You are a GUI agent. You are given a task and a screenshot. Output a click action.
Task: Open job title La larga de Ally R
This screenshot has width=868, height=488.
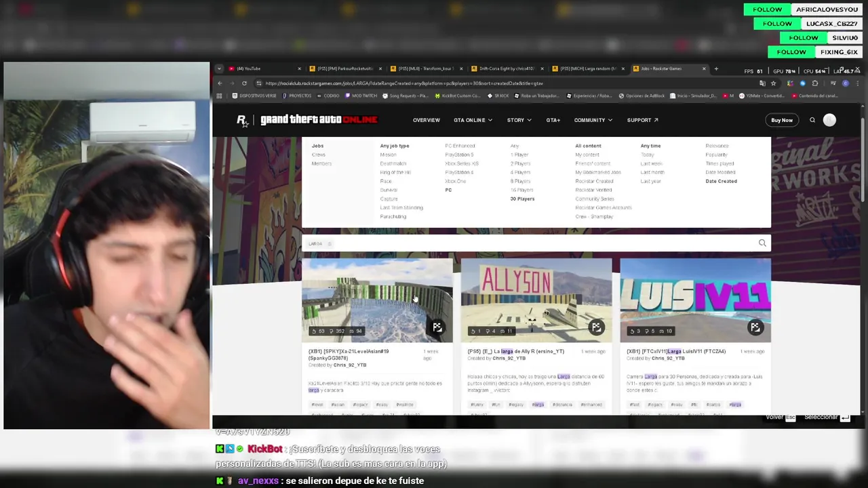516,351
